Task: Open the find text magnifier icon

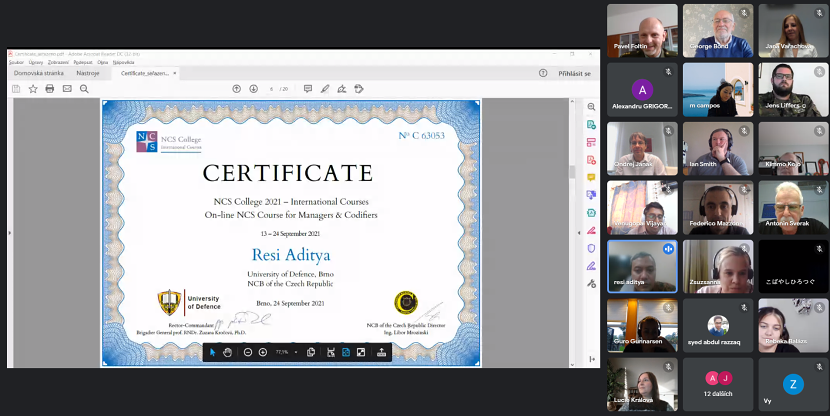Action: click(x=84, y=89)
